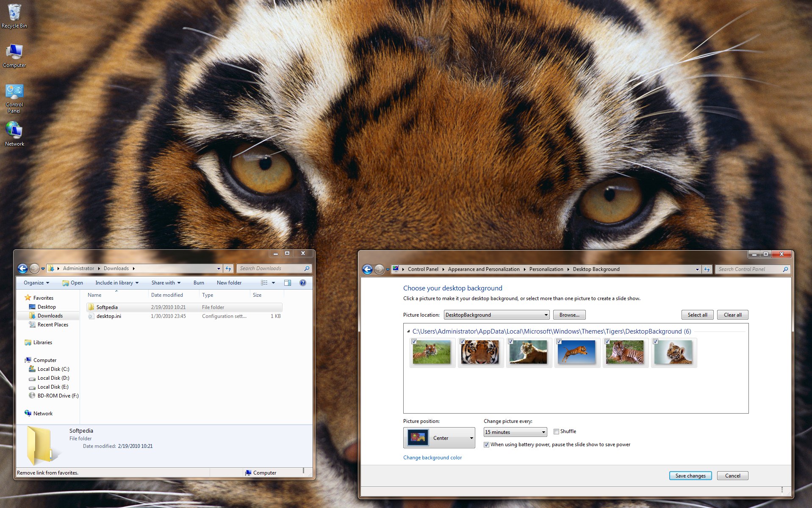Select the Network desktop icon

(x=14, y=134)
